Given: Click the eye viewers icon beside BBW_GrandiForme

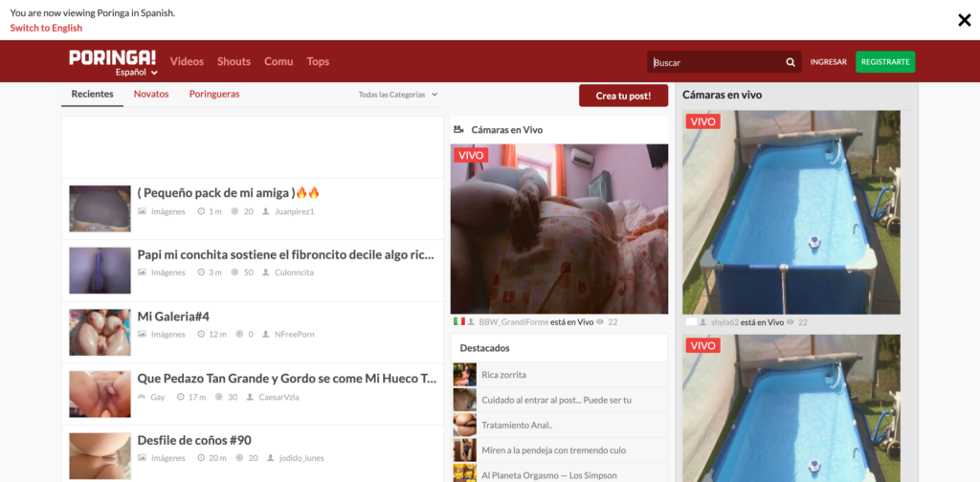Looking at the screenshot, I should 601,322.
